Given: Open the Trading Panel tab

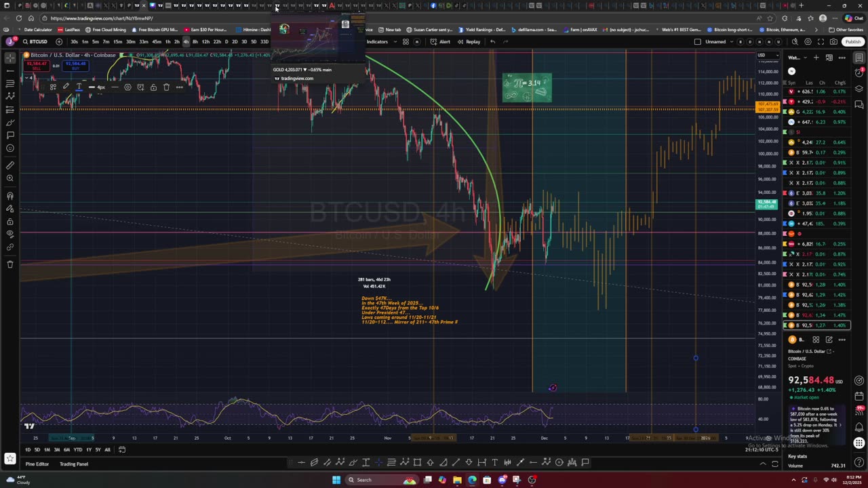Looking at the screenshot, I should pos(74,464).
